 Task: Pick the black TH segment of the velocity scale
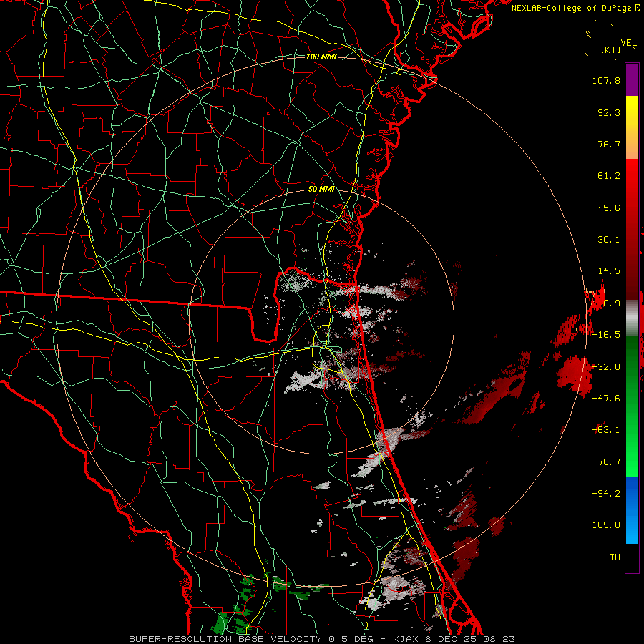pyautogui.click(x=632, y=557)
